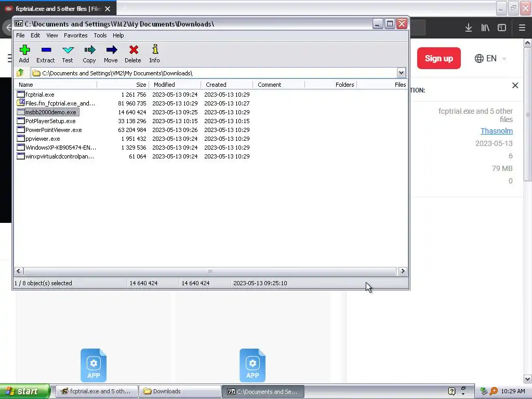Image resolution: width=532 pixels, height=399 pixels.
Task: Open the EN language dropdown
Action: click(490, 58)
